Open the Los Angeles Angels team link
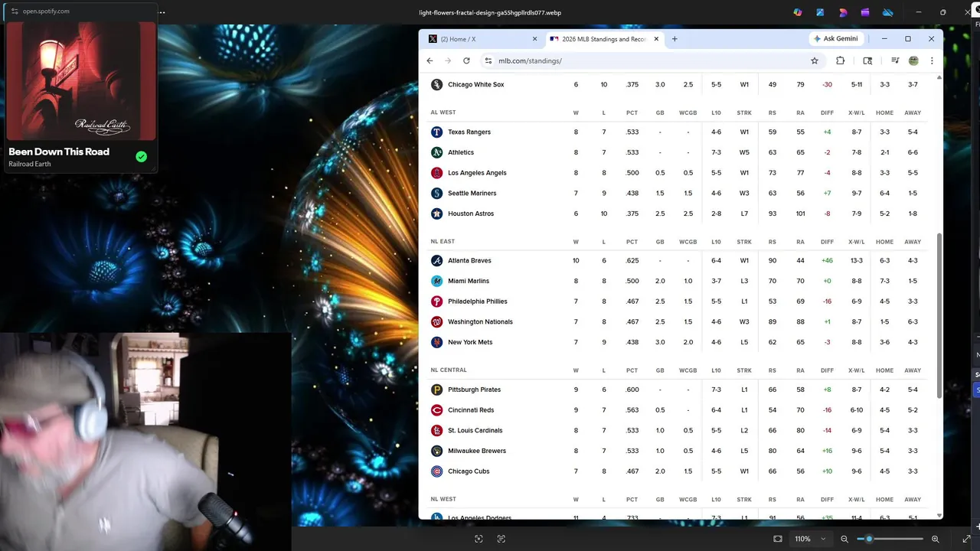Viewport: 980px width, 551px height. [x=477, y=173]
